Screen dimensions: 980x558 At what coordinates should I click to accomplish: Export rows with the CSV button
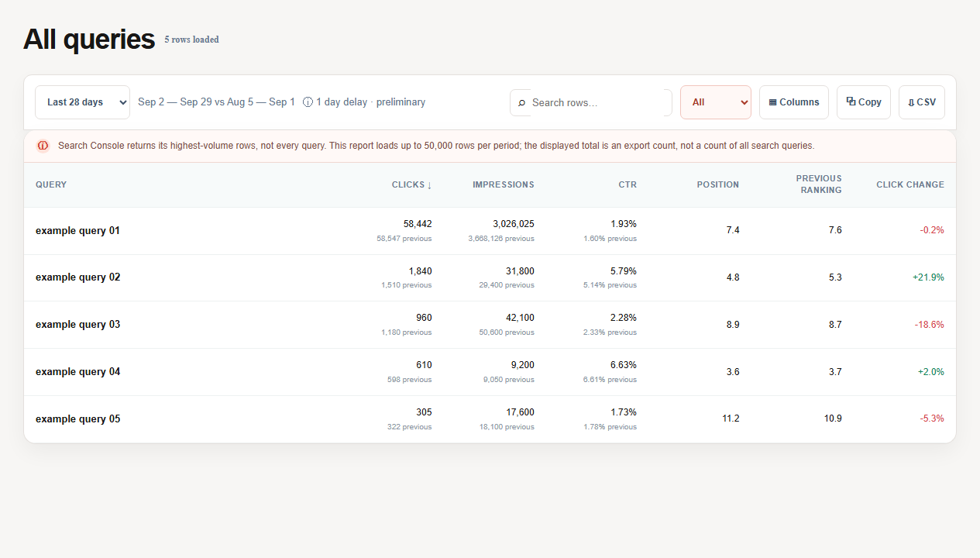click(922, 102)
